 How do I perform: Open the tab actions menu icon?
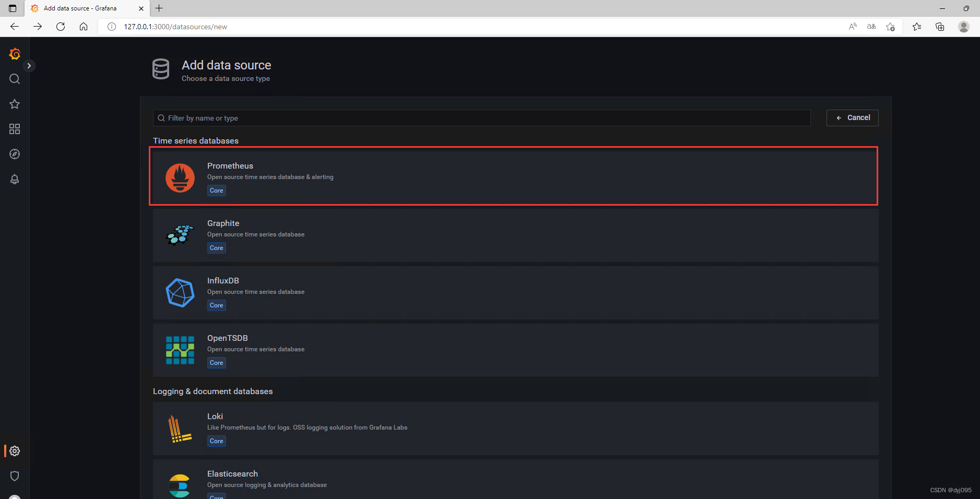click(13, 8)
